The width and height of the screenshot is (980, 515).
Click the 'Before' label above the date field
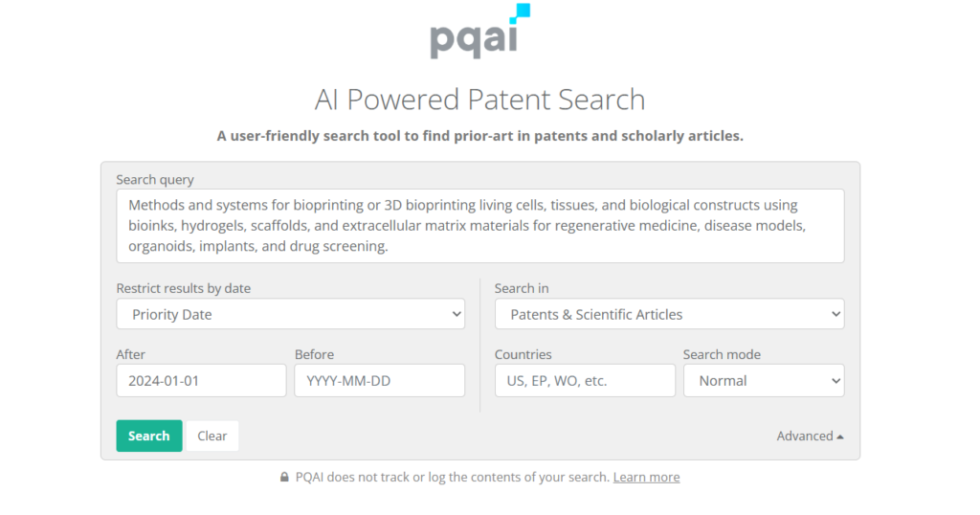(314, 354)
